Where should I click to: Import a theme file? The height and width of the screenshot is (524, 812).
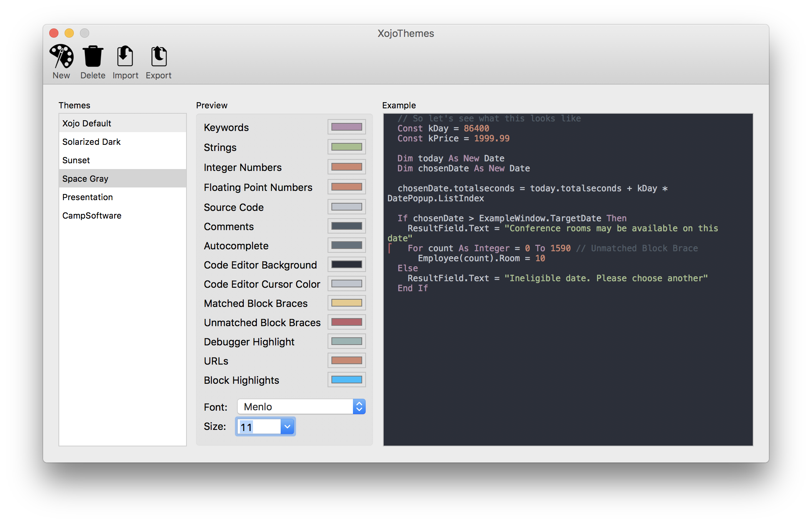[x=125, y=61]
